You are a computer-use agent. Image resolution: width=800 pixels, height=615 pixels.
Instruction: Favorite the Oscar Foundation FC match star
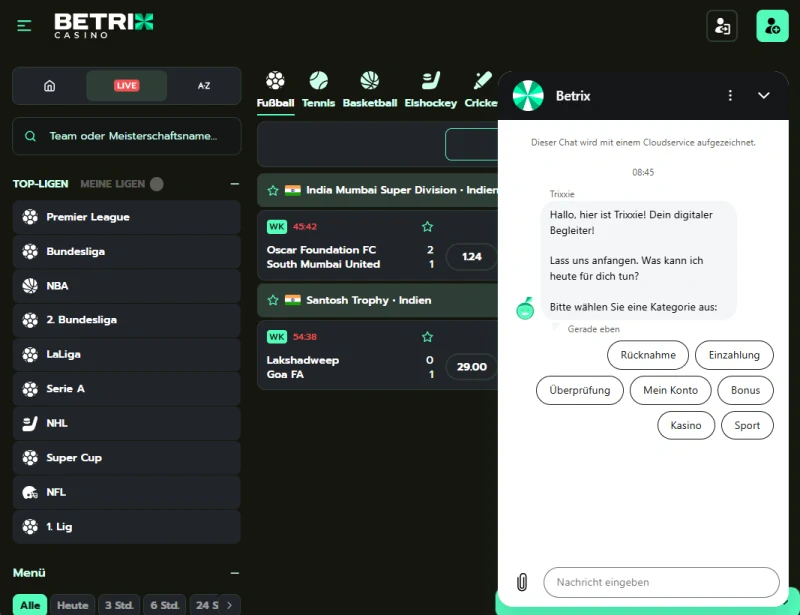point(427,227)
